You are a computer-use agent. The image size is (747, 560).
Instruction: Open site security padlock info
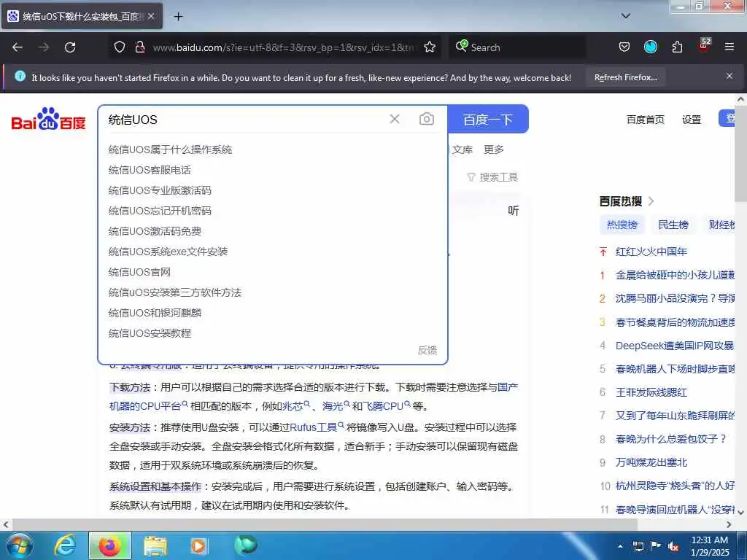(139, 47)
